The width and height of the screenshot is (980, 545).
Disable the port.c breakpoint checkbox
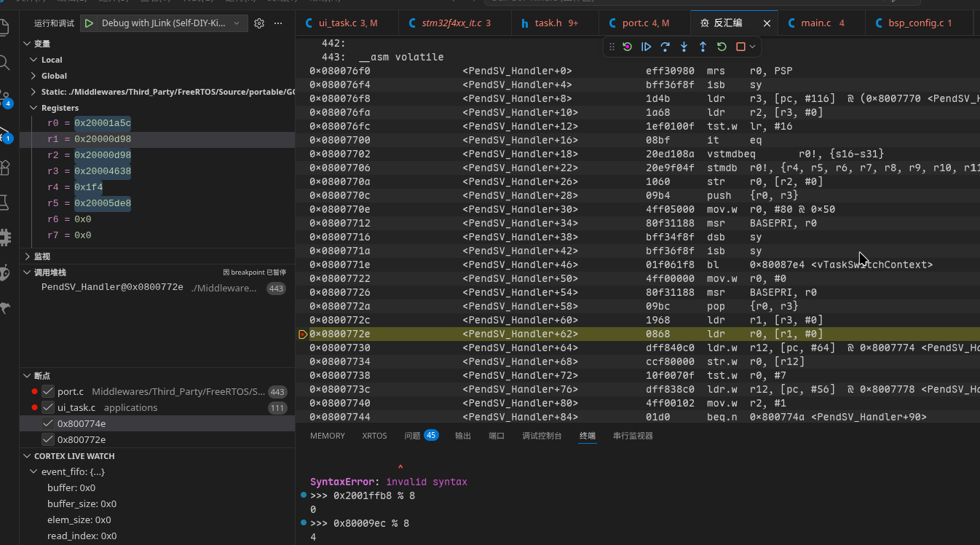pyautogui.click(x=48, y=391)
